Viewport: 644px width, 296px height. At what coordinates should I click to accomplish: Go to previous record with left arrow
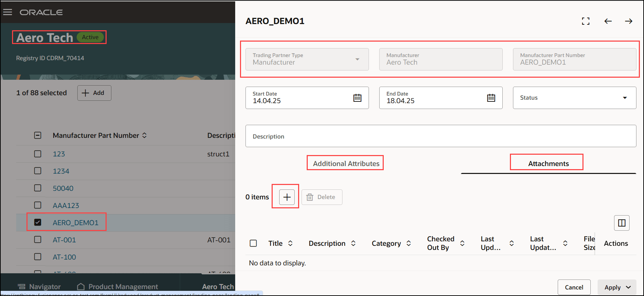tap(608, 21)
